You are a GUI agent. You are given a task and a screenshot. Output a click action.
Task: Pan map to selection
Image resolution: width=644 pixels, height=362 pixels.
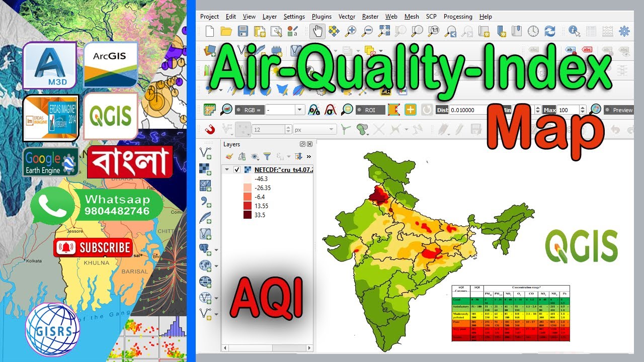[334, 31]
